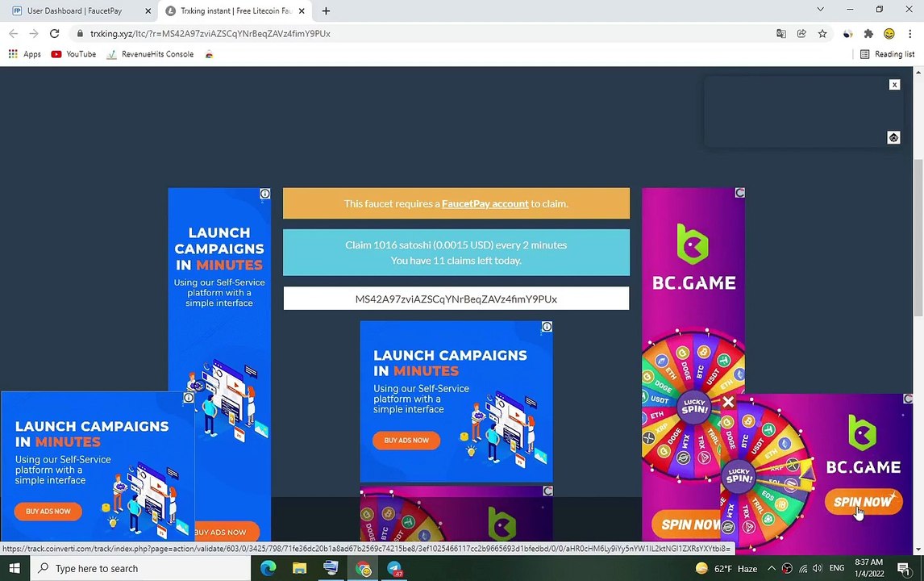Open the YouTube bookmark

tap(73, 54)
